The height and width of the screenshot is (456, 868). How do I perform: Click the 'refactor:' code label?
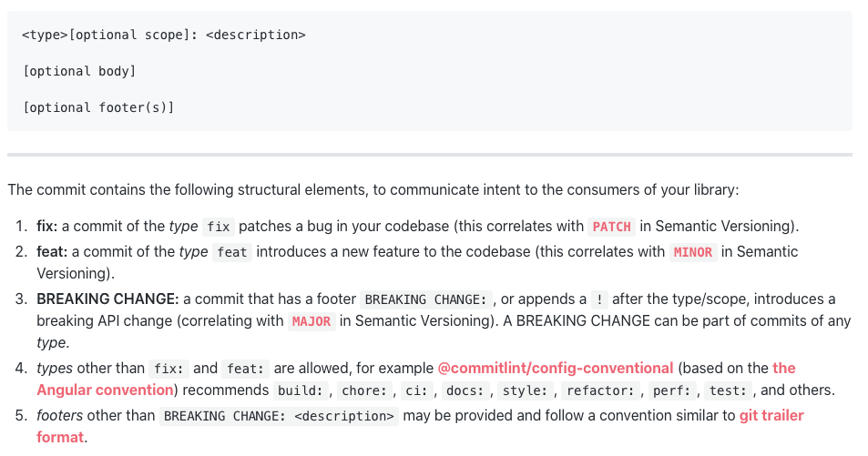(600, 390)
